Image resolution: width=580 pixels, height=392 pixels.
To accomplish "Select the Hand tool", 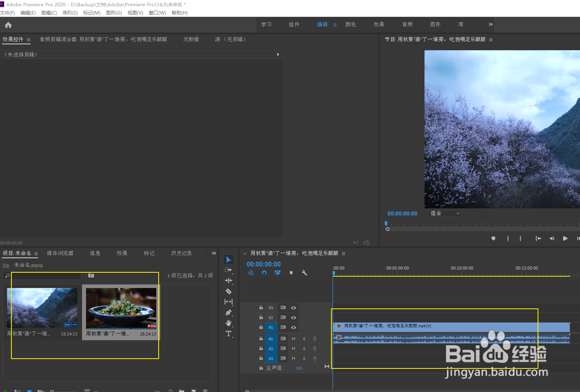I will click(229, 323).
